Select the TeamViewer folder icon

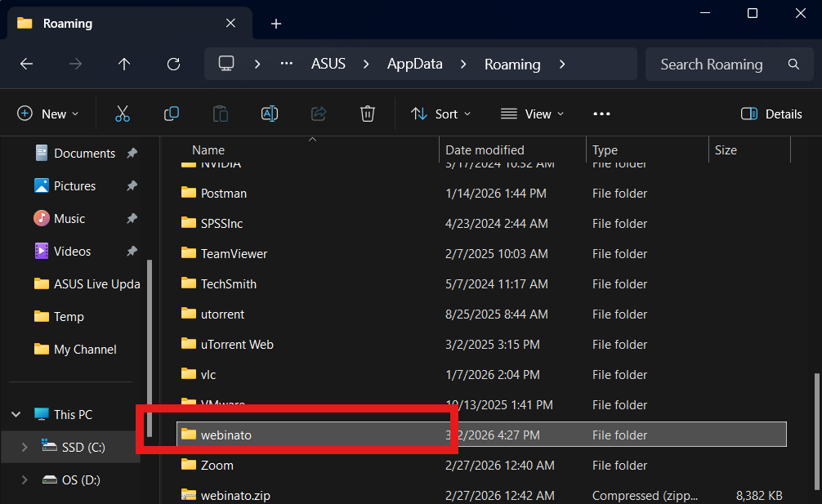(189, 253)
